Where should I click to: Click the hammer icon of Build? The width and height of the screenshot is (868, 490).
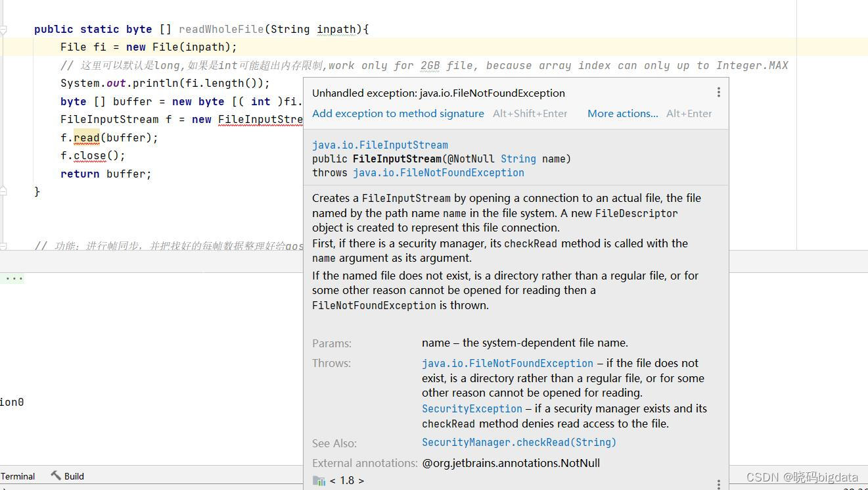click(x=56, y=476)
